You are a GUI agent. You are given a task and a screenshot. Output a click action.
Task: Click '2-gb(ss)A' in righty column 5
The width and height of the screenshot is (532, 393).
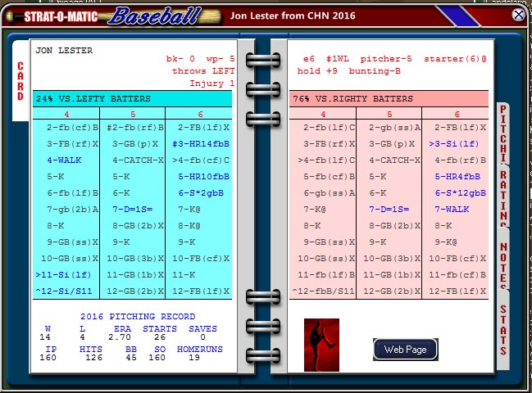click(395, 128)
